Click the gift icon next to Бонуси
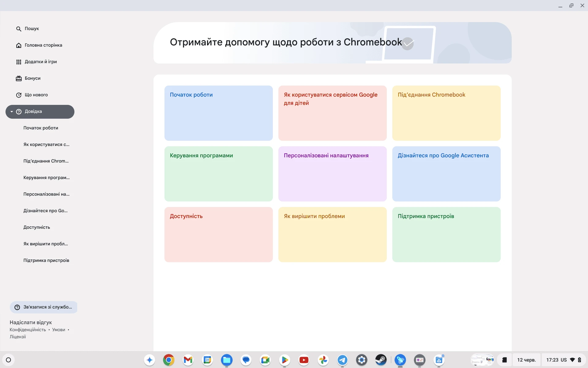 coord(19,79)
